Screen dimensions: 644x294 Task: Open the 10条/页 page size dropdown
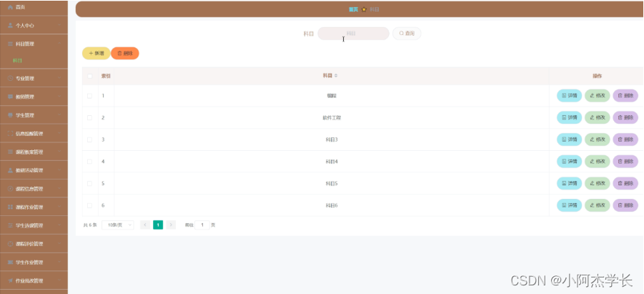click(117, 225)
